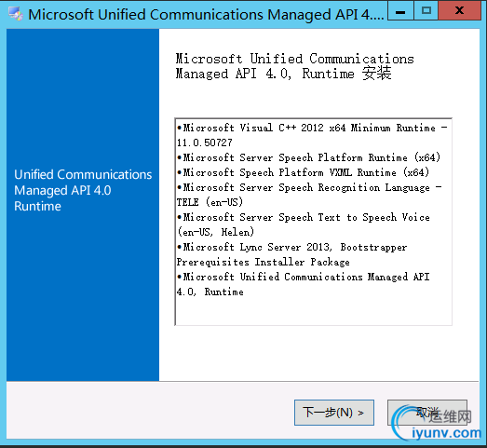The height and width of the screenshot is (448, 487).
Task: Click the window title bar text
Action: tap(206, 15)
